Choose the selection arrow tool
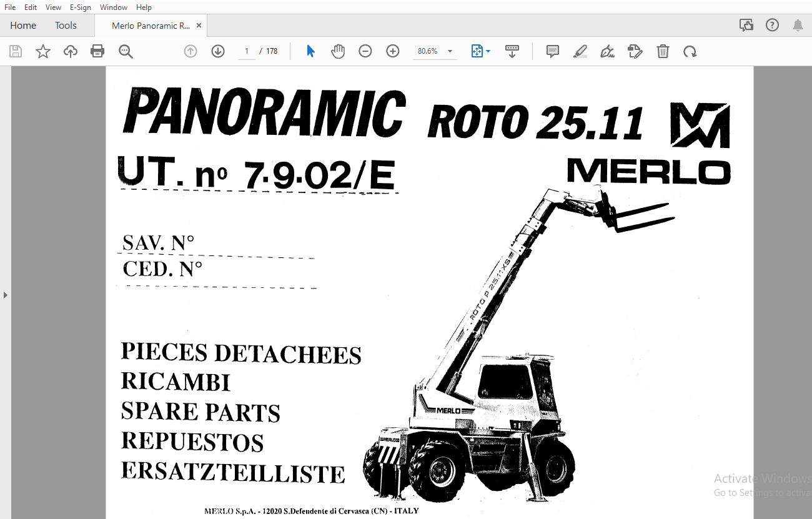812x519 pixels. [x=310, y=51]
